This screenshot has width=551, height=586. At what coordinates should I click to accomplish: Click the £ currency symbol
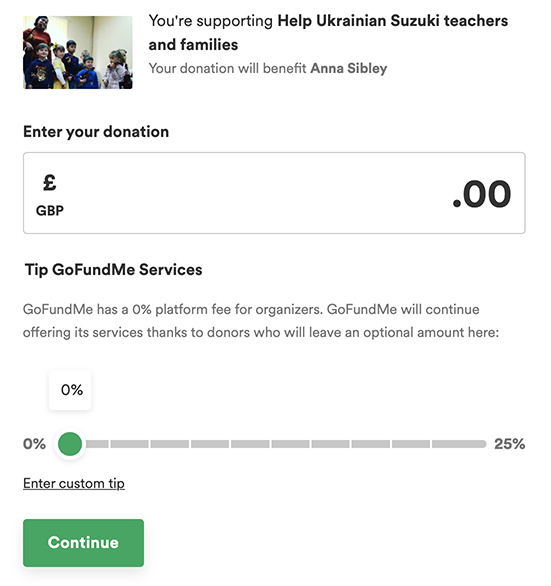pyautogui.click(x=49, y=183)
